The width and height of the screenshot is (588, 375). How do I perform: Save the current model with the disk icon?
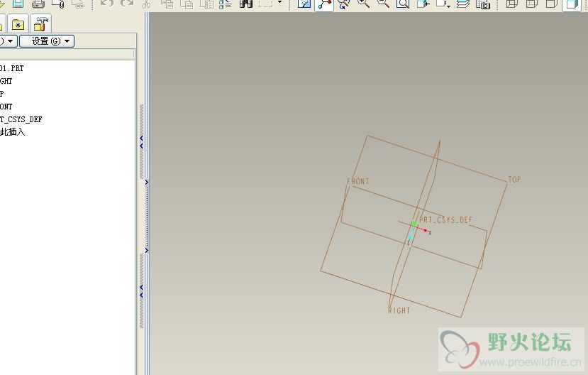coord(18,4)
